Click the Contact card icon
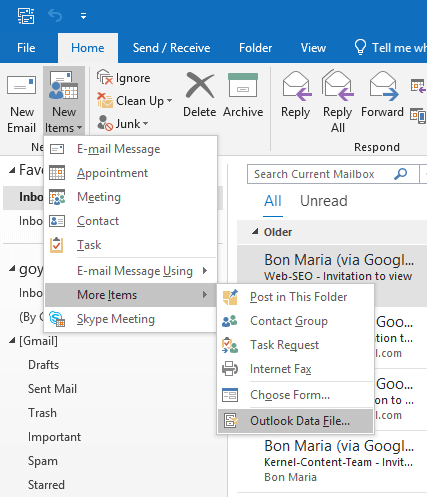 [x=57, y=221]
